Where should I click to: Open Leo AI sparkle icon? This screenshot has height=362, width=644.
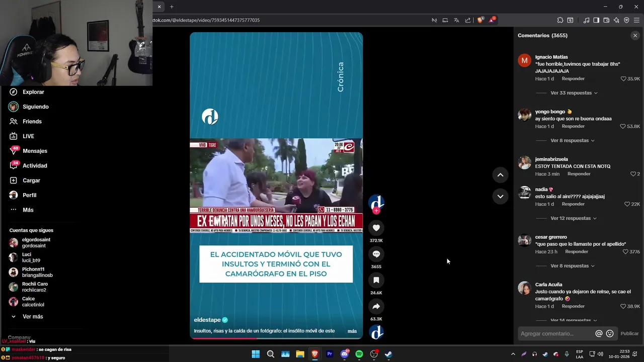click(x=616, y=20)
